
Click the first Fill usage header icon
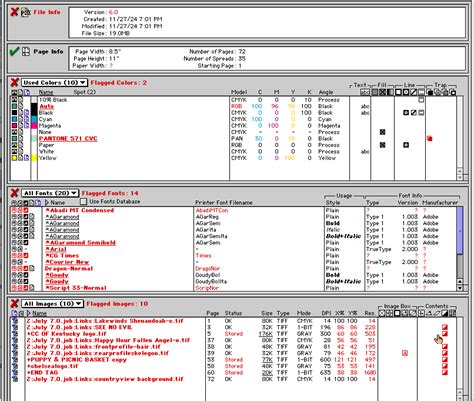click(x=375, y=92)
